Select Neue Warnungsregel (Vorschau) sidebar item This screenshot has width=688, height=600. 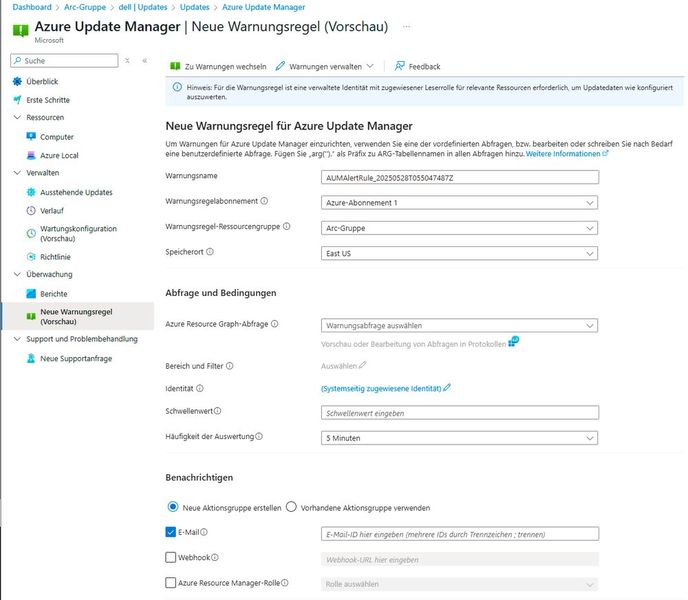(76, 316)
